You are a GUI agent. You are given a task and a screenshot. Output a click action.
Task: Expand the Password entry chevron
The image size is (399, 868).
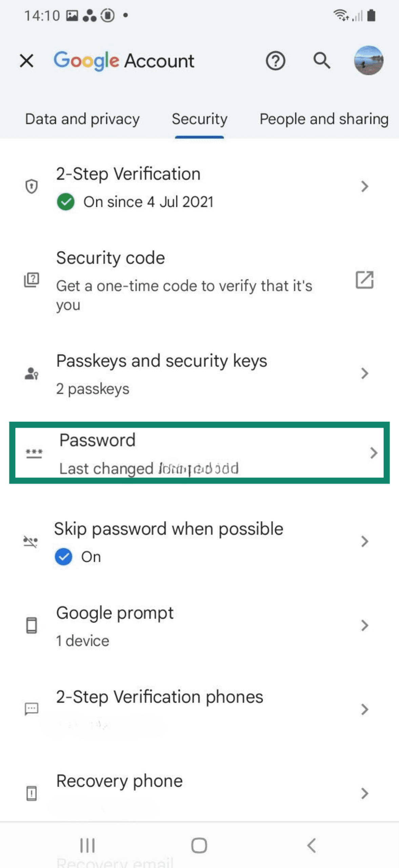(374, 453)
